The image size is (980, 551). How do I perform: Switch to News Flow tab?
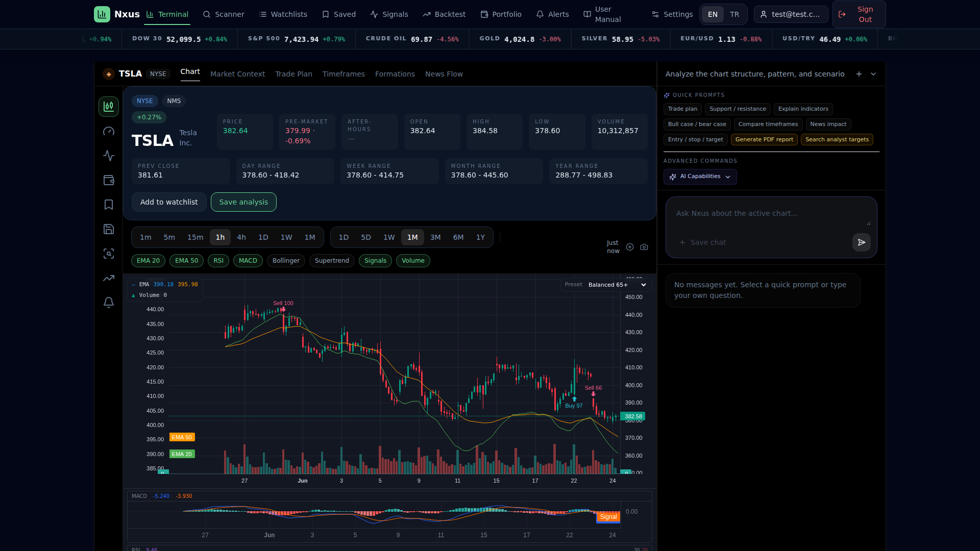click(444, 74)
